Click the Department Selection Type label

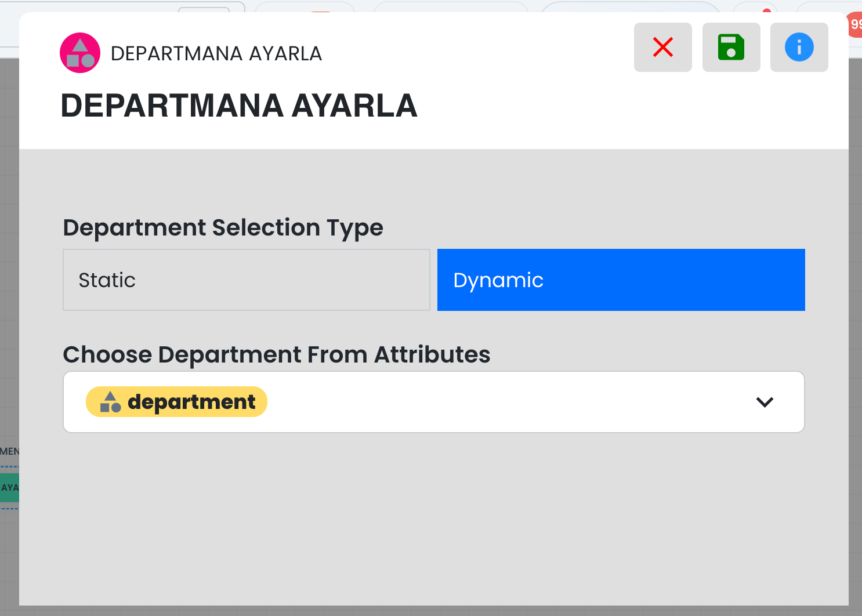point(223,227)
